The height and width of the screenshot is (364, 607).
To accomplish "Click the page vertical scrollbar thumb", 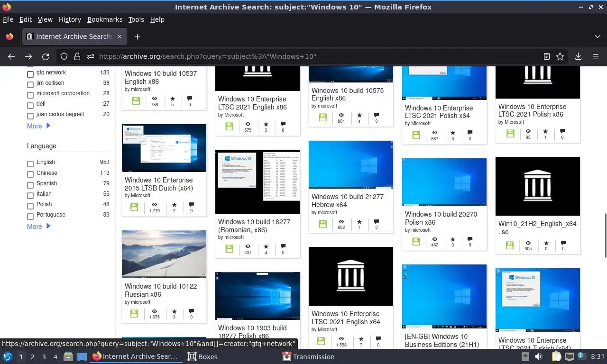I will click(605, 236).
